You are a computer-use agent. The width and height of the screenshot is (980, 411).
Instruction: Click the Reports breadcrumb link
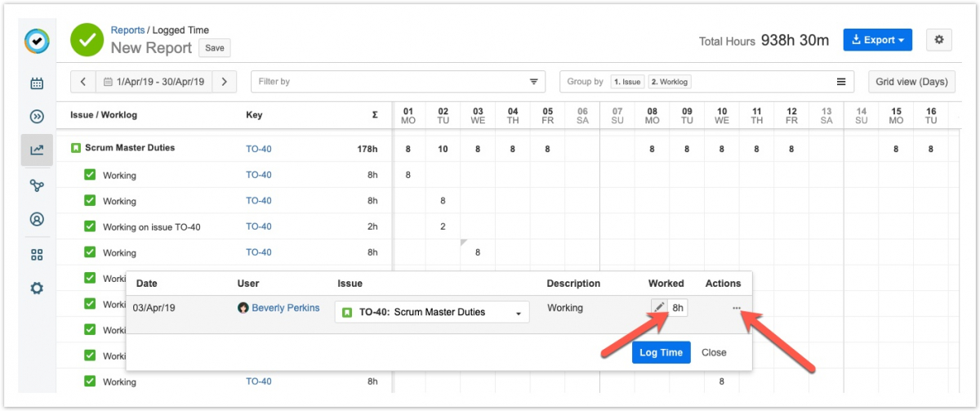(127, 30)
